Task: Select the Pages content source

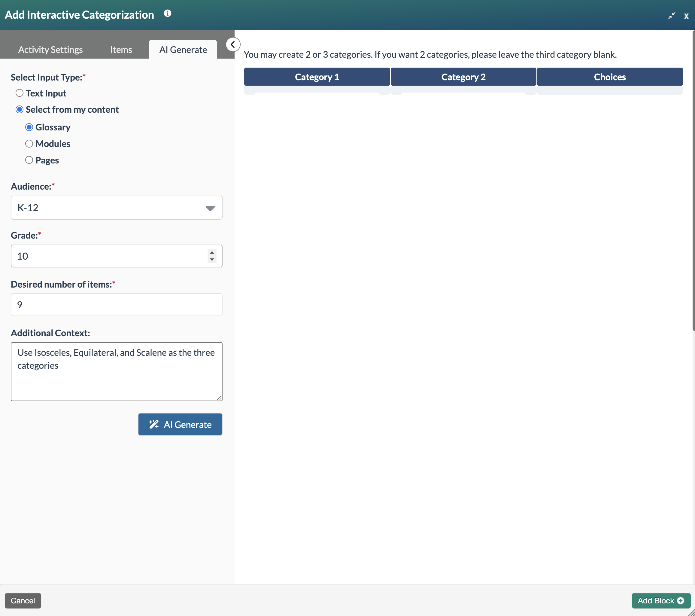Action: (x=29, y=160)
